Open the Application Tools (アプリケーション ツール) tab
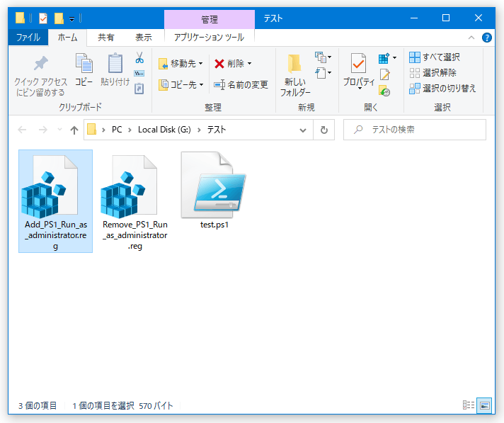 (x=210, y=38)
